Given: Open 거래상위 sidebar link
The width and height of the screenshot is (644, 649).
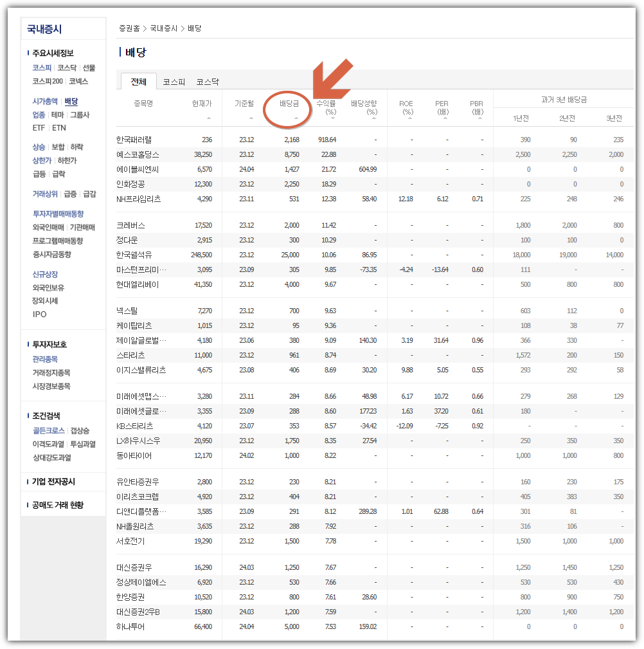Looking at the screenshot, I should 45,194.
